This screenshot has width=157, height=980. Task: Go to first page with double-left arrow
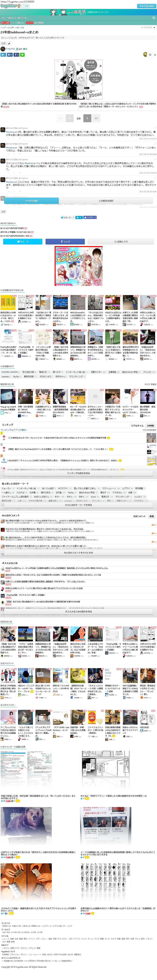61,118
